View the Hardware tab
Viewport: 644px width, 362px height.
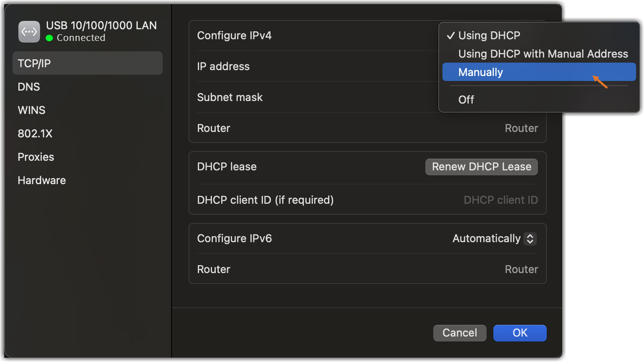coord(42,180)
